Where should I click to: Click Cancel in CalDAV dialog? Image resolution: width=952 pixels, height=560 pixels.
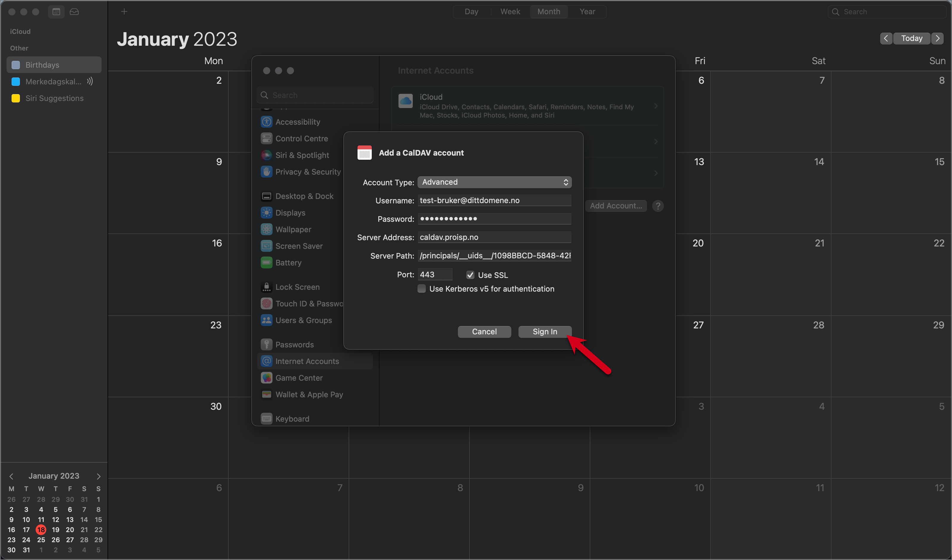pyautogui.click(x=484, y=332)
